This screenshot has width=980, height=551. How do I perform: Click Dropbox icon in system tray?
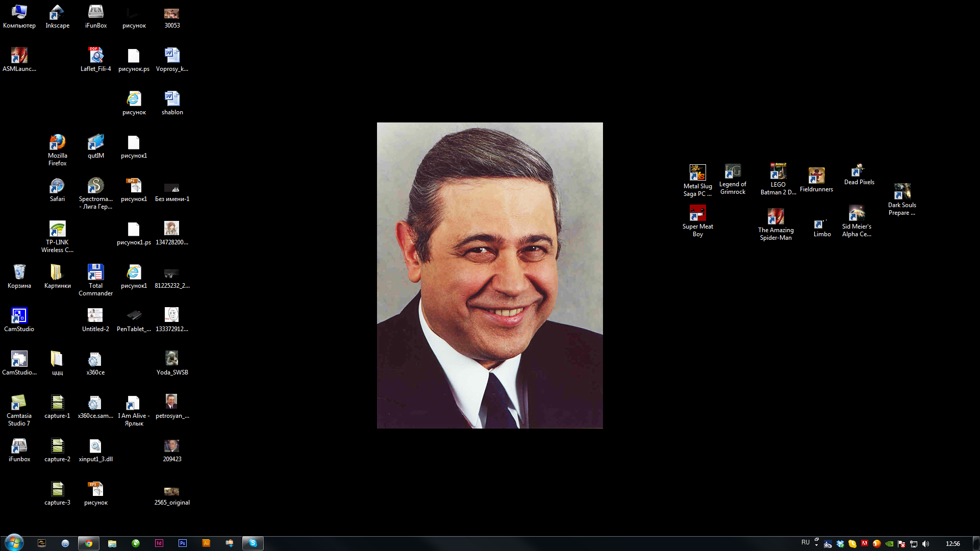840,544
